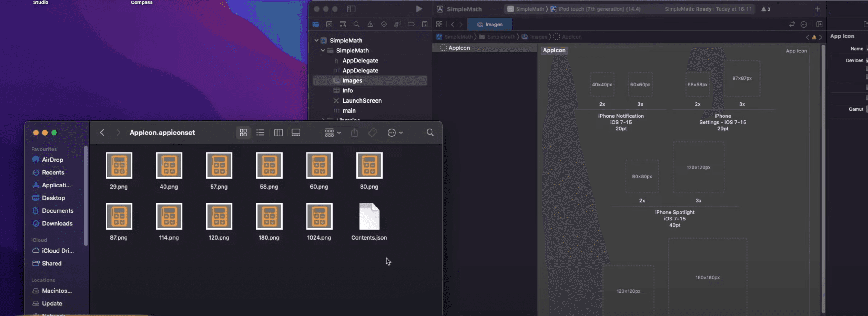This screenshot has height=316, width=868.
Task: Select the 1024.png file thumbnail
Action: pos(319,217)
